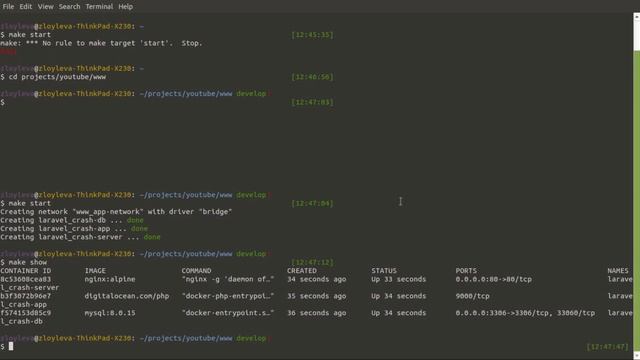Open the View menu
The width and height of the screenshot is (640, 360).
[x=45, y=7]
